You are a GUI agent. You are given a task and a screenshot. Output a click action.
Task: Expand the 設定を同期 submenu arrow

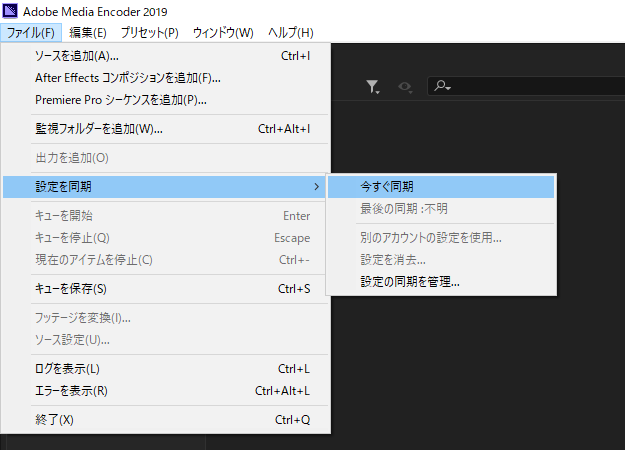[316, 187]
